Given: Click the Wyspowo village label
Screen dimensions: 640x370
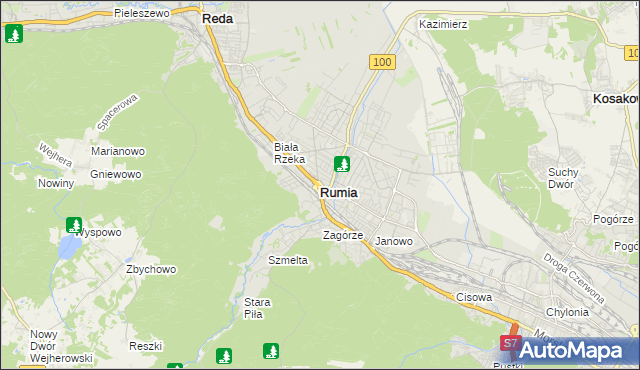Looking at the screenshot, I should pyautogui.click(x=98, y=233).
